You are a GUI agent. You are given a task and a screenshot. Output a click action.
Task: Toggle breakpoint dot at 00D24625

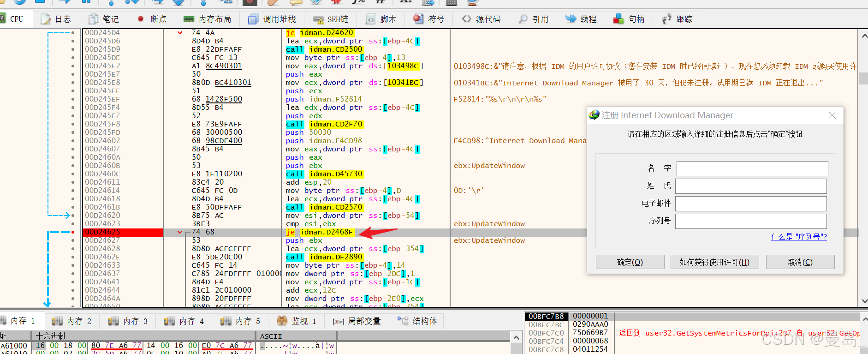point(73,232)
